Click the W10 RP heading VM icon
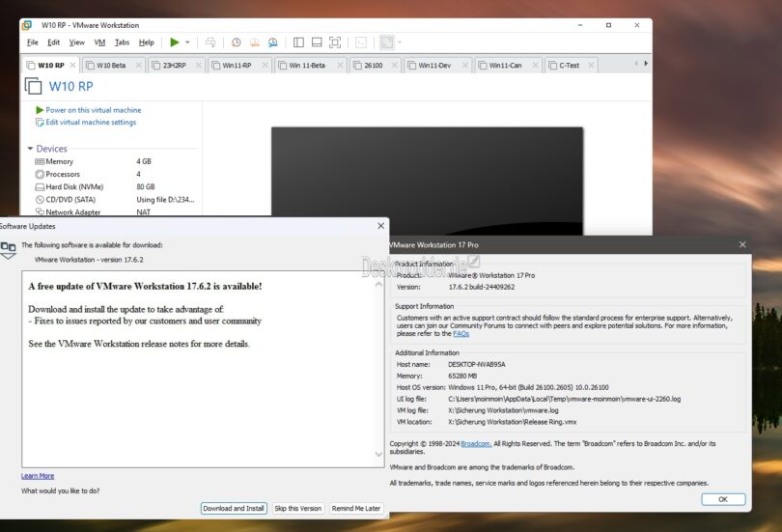This screenshot has height=532, width=782. pyautogui.click(x=34, y=86)
